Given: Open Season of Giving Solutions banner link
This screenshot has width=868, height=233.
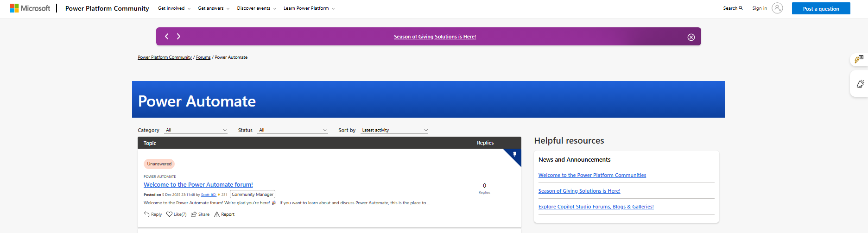Looking at the screenshot, I should coord(435,37).
